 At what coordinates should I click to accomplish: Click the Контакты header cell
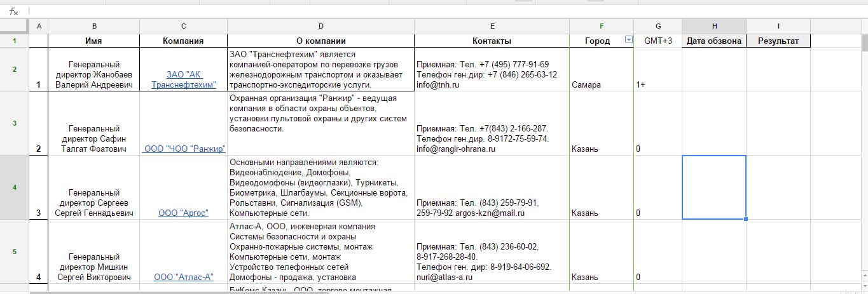coord(492,41)
